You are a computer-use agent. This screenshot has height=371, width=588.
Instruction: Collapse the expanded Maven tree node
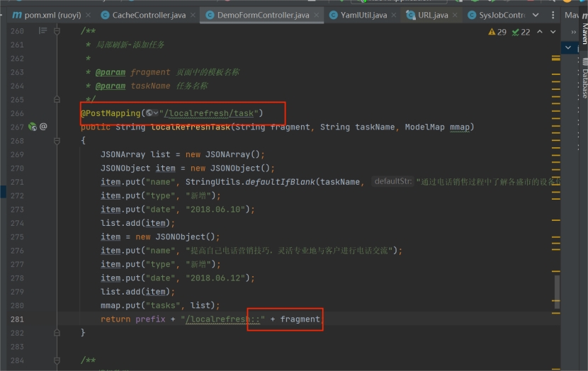(x=568, y=47)
